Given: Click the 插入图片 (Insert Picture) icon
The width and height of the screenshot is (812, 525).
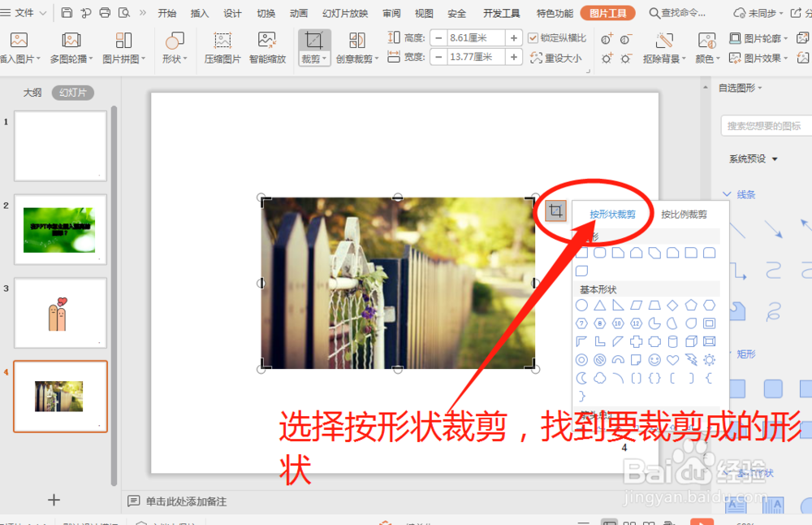Looking at the screenshot, I should coord(18,39).
